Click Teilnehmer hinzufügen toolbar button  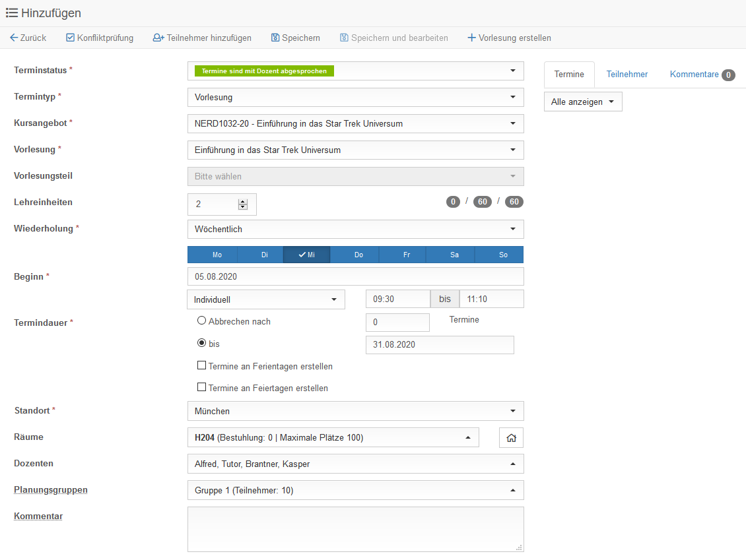pos(202,38)
